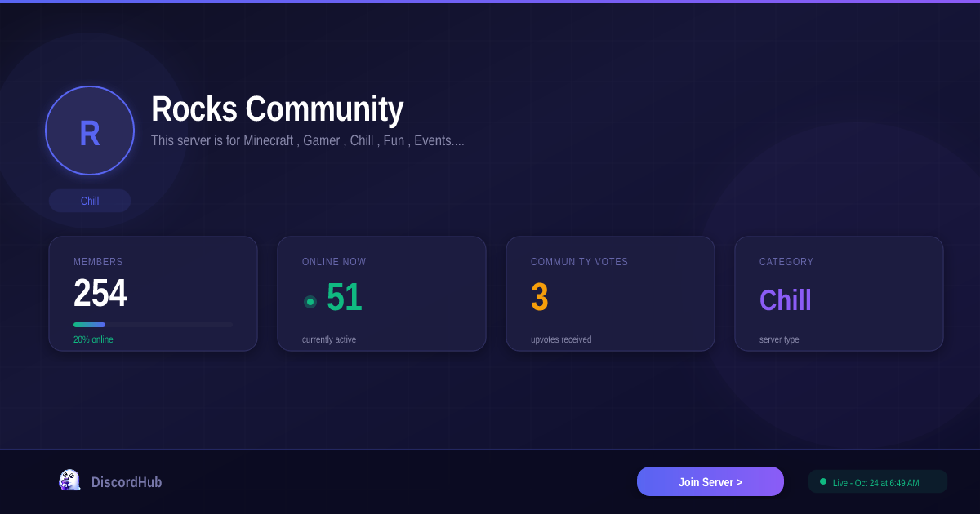The height and width of the screenshot is (514, 980).
Task: Click the Rocks Community server title
Action: tap(277, 109)
